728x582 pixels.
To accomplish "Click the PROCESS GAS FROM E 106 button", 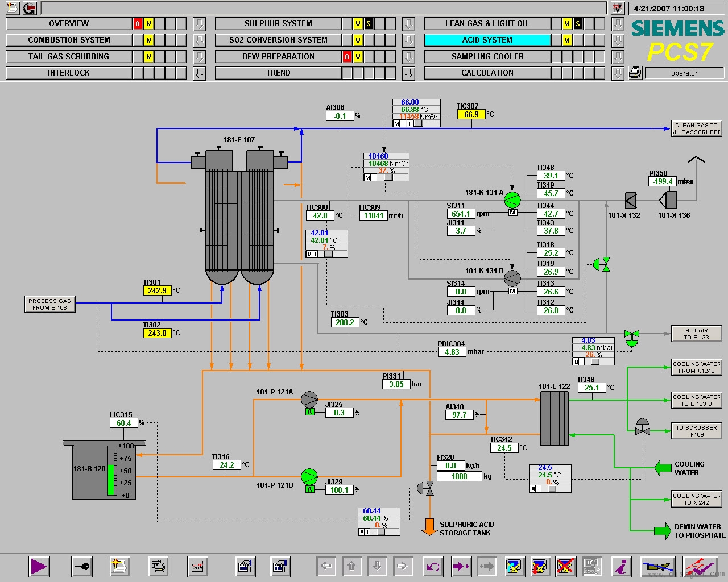I will 50,304.
